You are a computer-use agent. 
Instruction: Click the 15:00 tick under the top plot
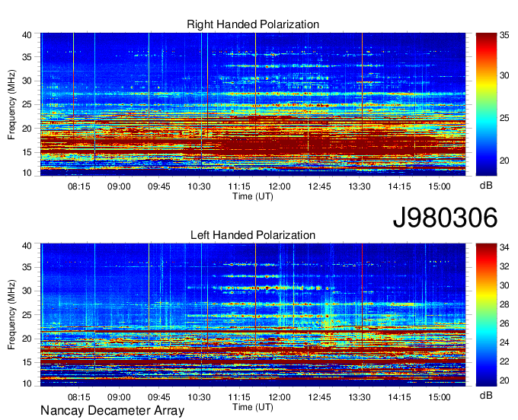[x=440, y=186]
